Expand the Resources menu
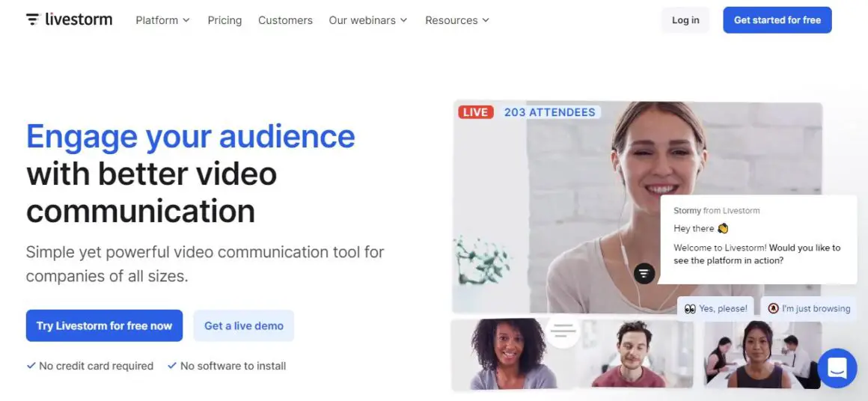 click(457, 20)
